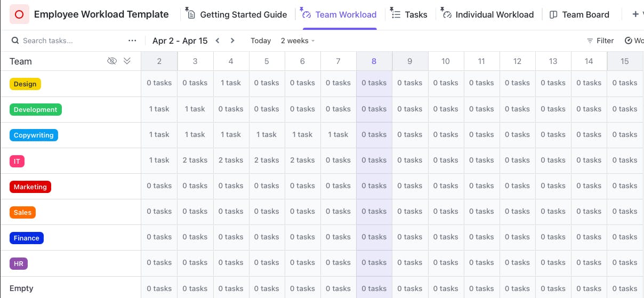Click the red circle workspace logo icon
Image resolution: width=644 pixels, height=298 pixels.
click(x=19, y=14)
